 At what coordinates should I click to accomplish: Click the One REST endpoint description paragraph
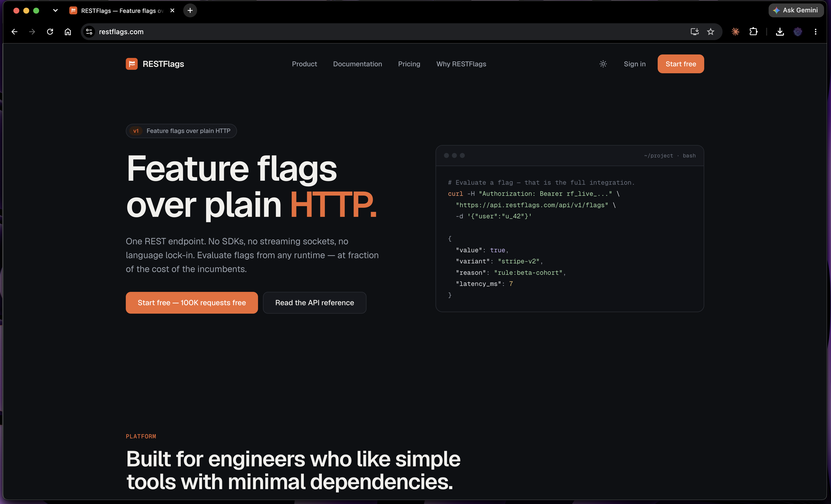click(252, 255)
